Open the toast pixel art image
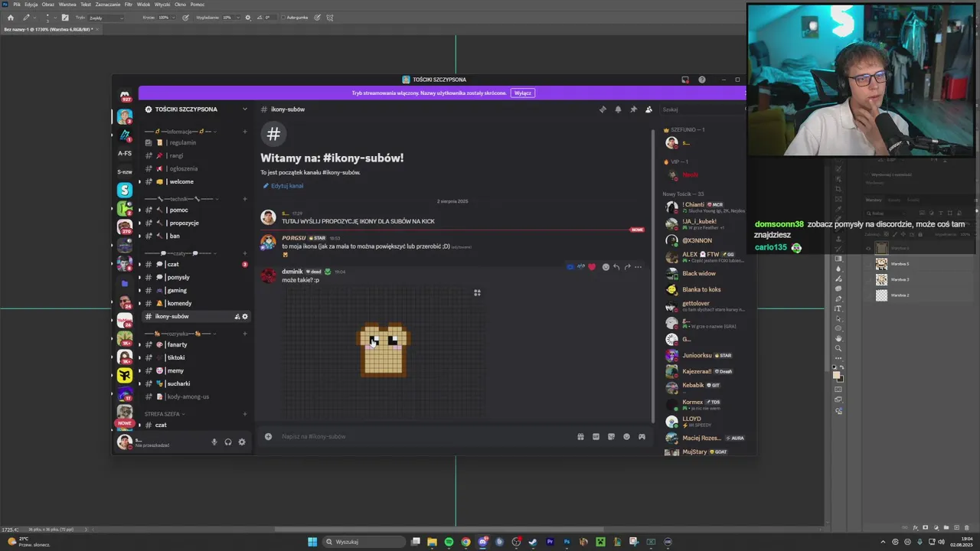 coord(384,351)
